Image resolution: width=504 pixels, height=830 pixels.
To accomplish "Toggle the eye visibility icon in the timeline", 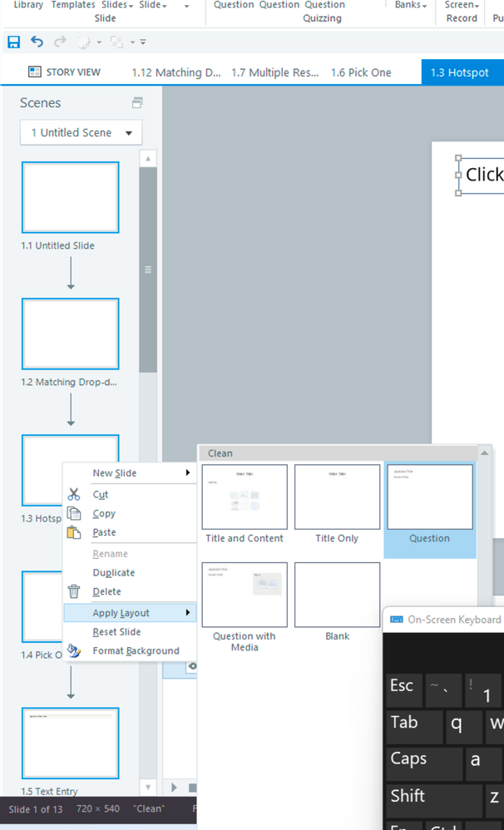I will pos(193,666).
